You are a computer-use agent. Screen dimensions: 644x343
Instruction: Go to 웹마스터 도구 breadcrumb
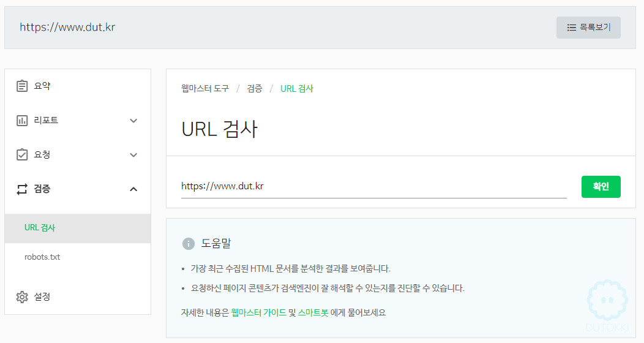(x=205, y=88)
